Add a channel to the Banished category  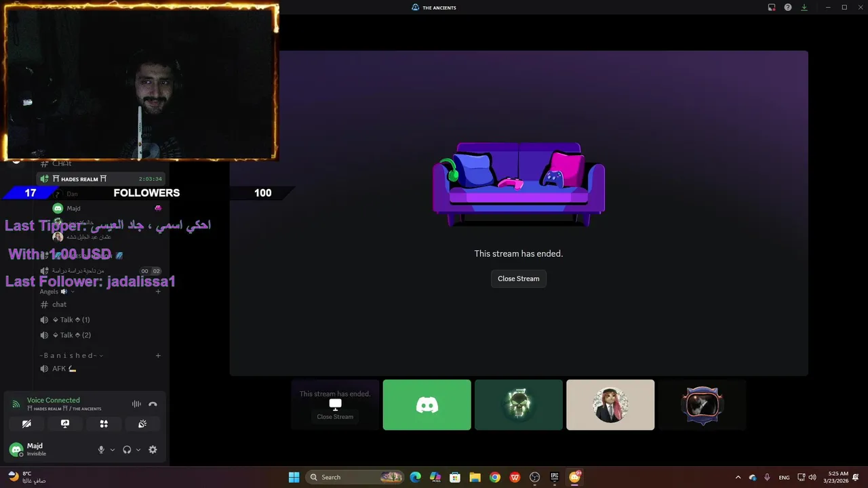pos(158,355)
